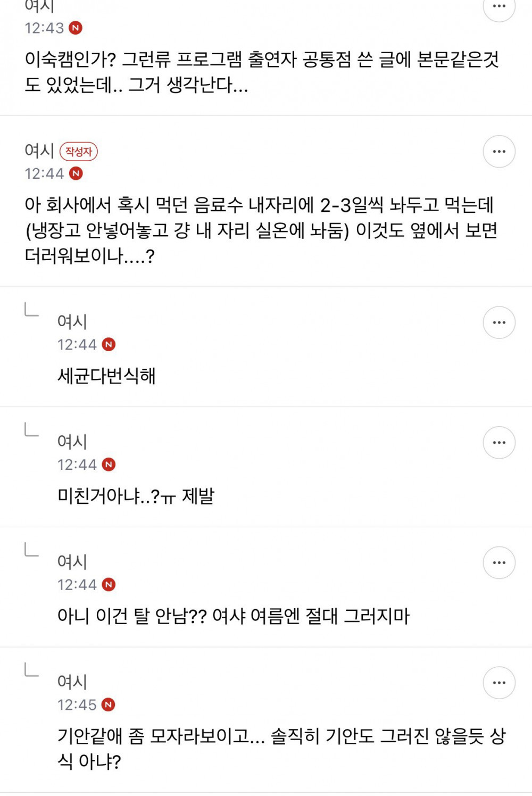Open more options for the 이숙캠인가 comment
Screen dimensions: 532x796
pos(498,7)
